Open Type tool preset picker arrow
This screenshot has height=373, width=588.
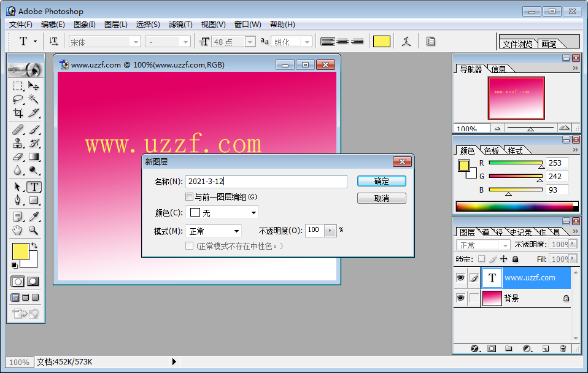(x=35, y=41)
